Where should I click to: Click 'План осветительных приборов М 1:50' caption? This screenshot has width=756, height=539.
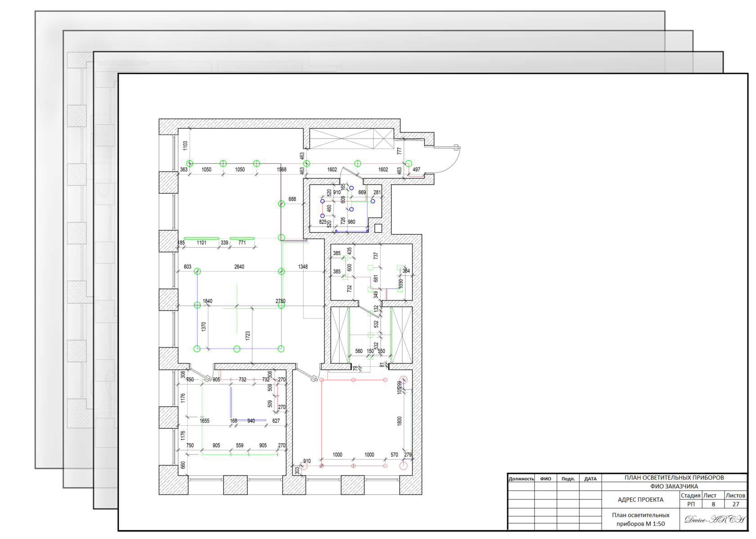point(640,519)
